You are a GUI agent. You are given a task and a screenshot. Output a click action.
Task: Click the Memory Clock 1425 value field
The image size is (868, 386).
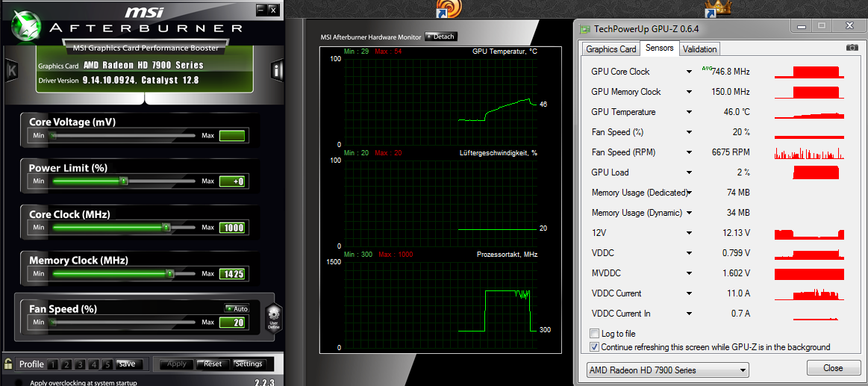click(231, 273)
